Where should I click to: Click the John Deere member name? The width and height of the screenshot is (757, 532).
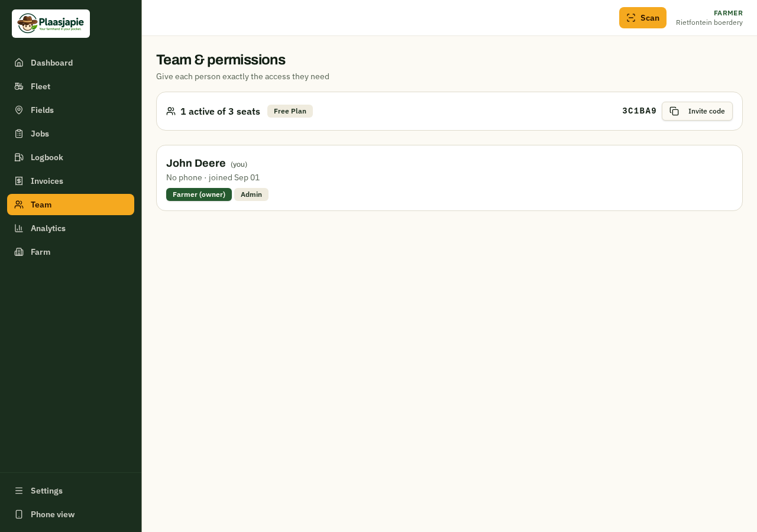point(196,163)
